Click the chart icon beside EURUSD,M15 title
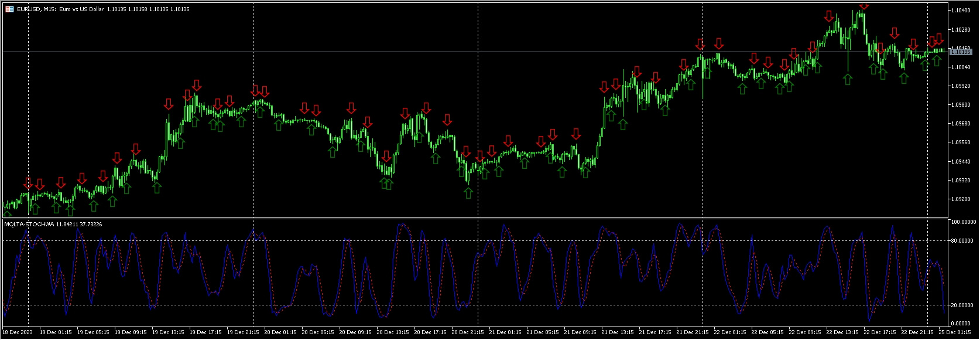The height and width of the screenshot is (340, 980). tap(9, 9)
